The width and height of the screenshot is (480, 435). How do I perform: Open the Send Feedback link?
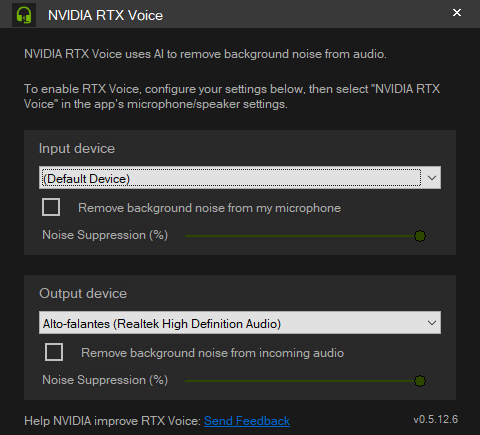pyautogui.click(x=247, y=421)
